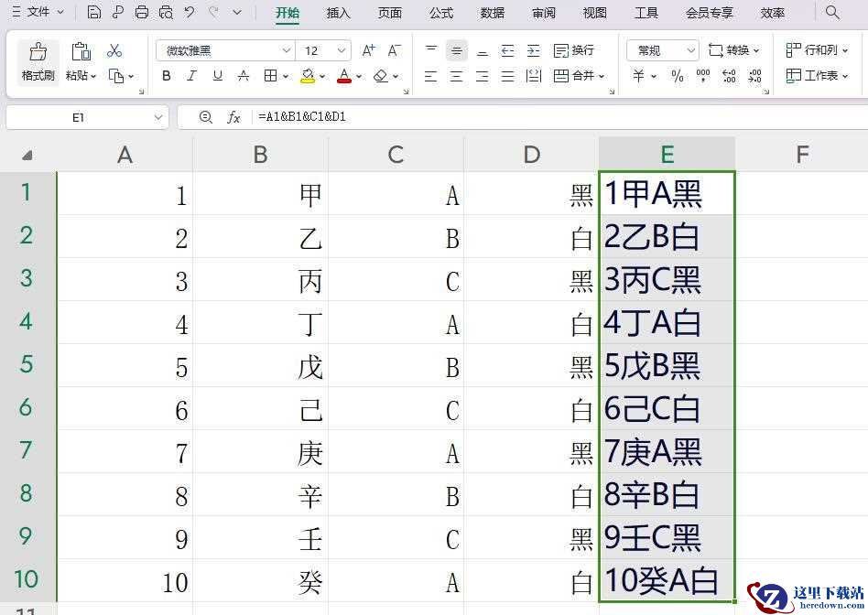
Task: Click the Undo arrow icon
Action: pyautogui.click(x=190, y=12)
